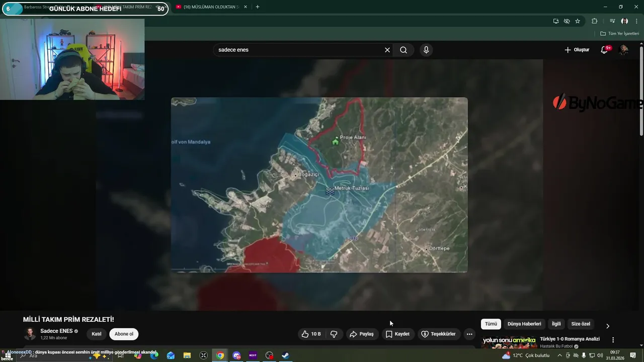Open the Windows notification center

point(633,355)
